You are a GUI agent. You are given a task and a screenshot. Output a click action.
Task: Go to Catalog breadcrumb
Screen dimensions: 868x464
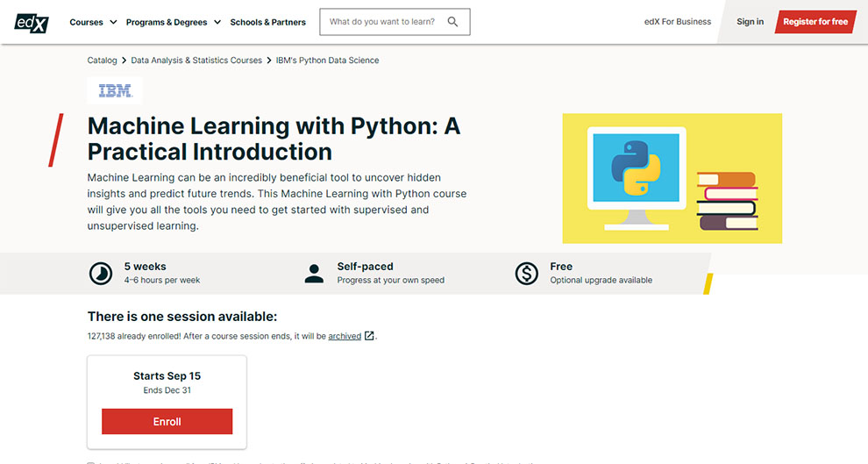coord(102,61)
